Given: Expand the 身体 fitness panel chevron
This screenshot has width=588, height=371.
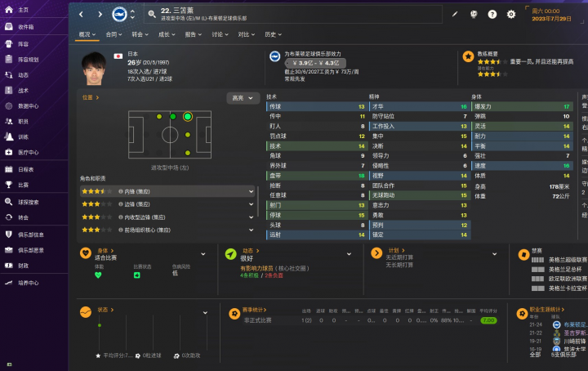Looking at the screenshot, I should point(111,251).
